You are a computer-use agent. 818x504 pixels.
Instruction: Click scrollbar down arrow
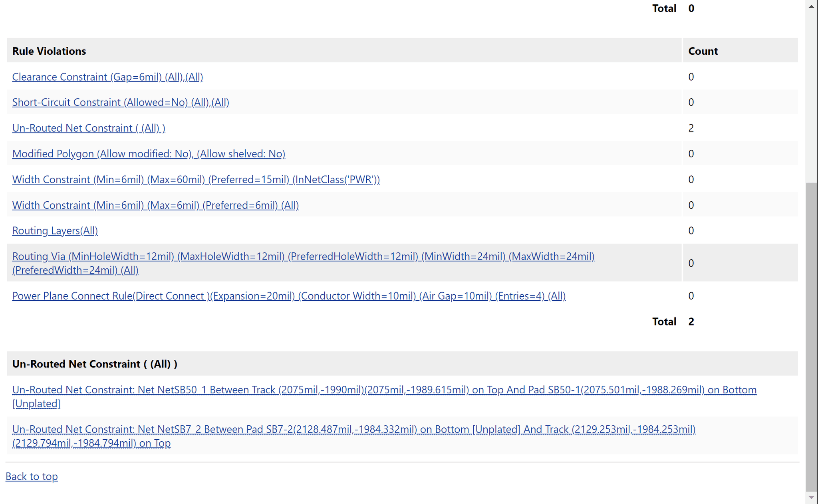pyautogui.click(x=811, y=498)
